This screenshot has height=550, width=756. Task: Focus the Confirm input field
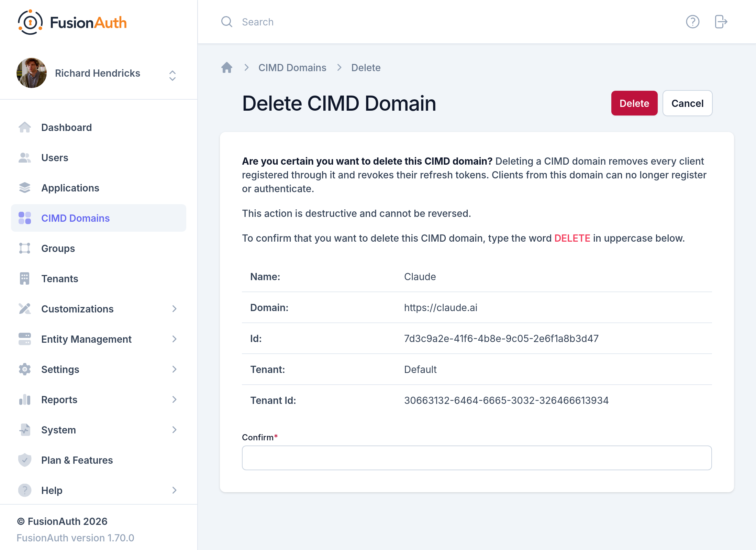477,458
